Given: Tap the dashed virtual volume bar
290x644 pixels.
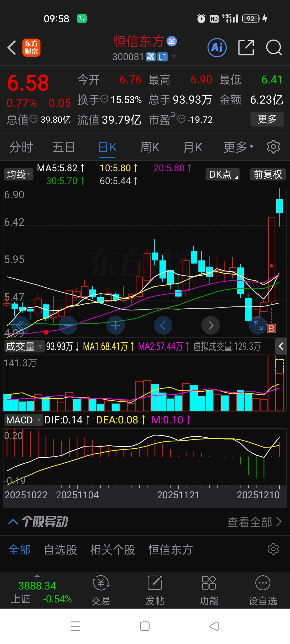Looking at the screenshot, I should coord(280,385).
